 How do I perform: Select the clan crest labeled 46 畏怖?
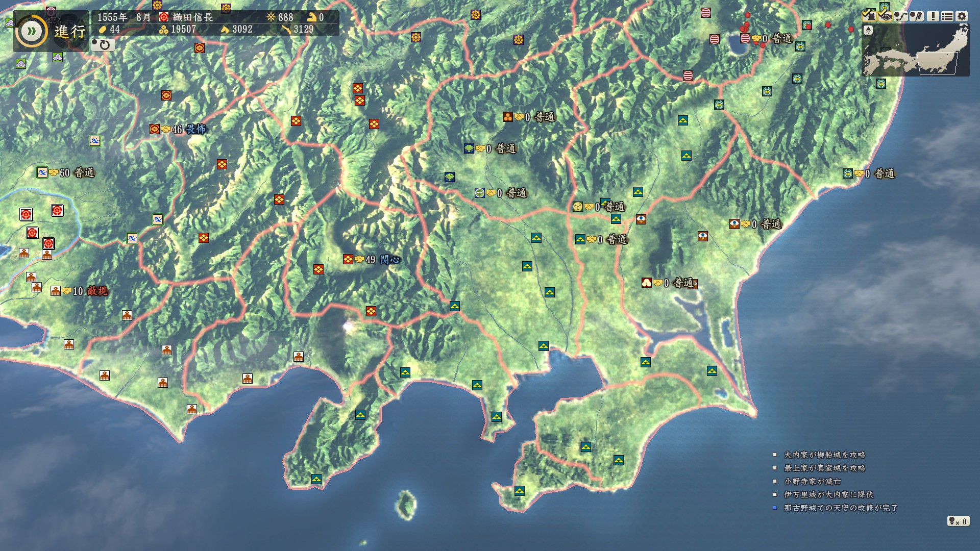coord(155,129)
